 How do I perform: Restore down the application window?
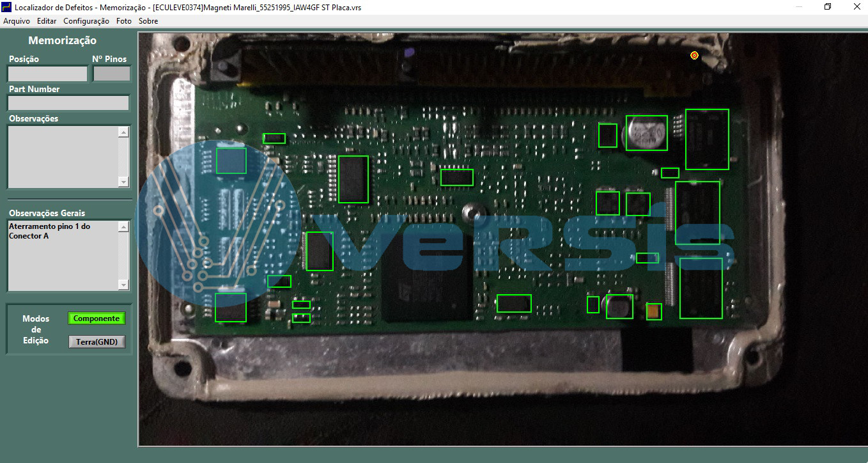[x=828, y=7]
